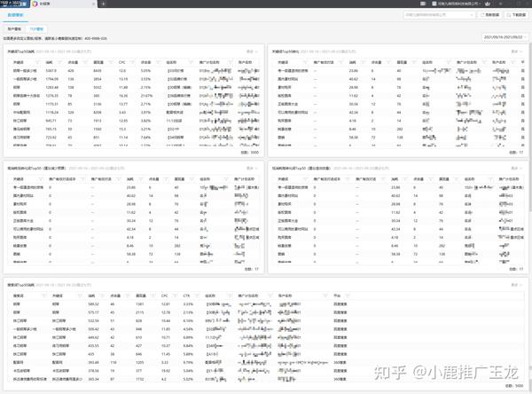The image size is (532, 394).
Task: Close the active browser tab
Action: pos(94,4)
